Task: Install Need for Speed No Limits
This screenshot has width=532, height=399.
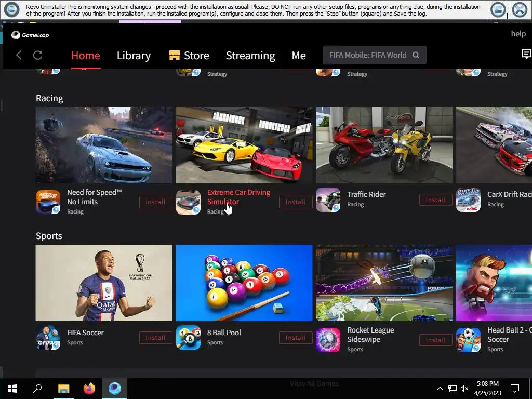Action: click(x=156, y=202)
